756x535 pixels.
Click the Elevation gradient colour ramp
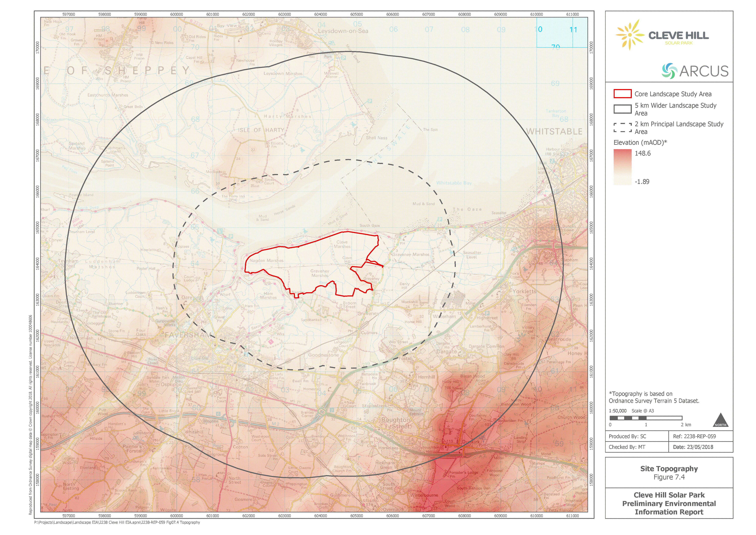(622, 167)
